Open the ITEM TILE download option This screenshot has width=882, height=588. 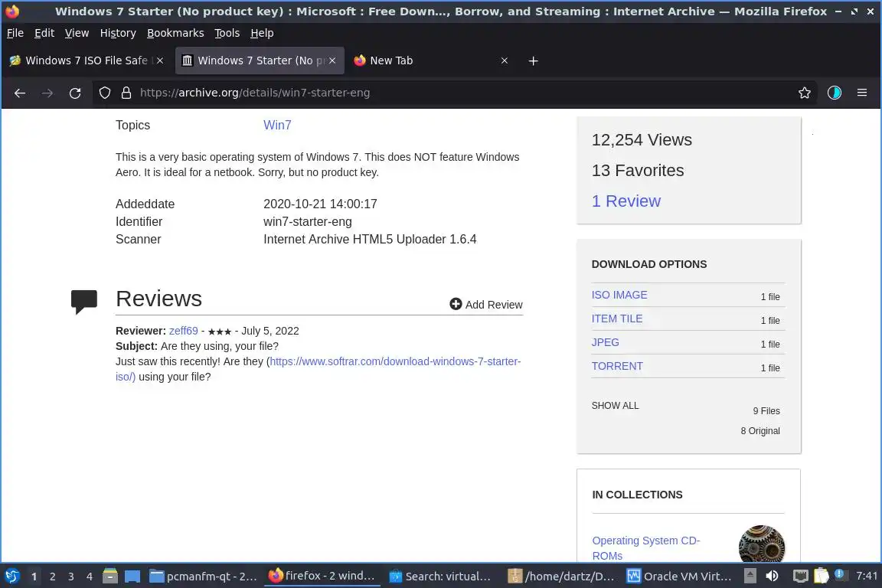point(617,318)
